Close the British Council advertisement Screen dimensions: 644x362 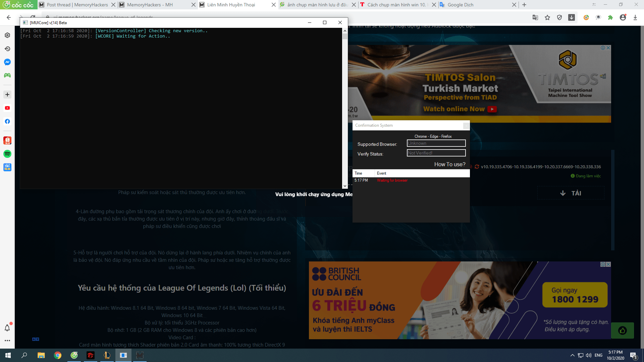(x=608, y=264)
